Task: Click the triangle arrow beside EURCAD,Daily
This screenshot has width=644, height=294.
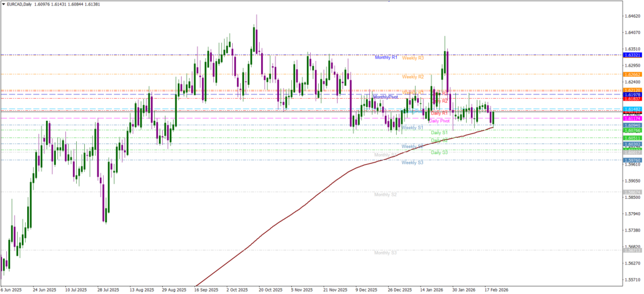Action: click(4, 4)
